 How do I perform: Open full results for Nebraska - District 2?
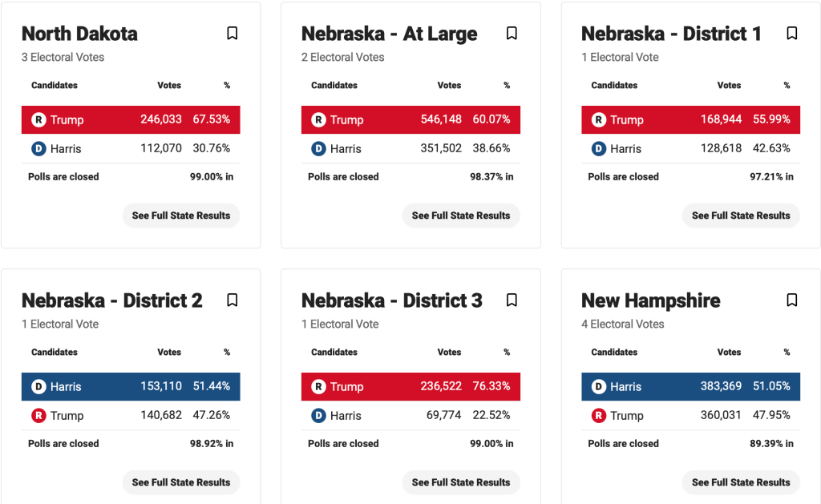click(181, 482)
